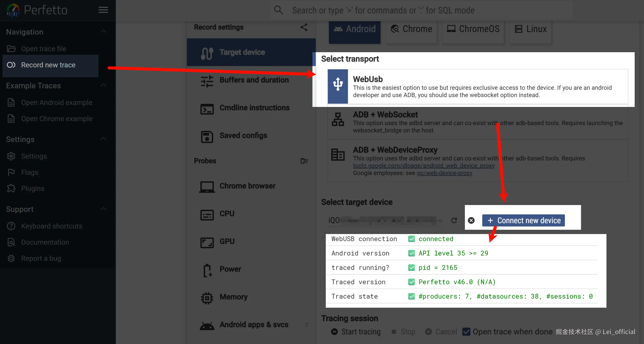Switch to the Chrome platform tab
The width and height of the screenshot is (644, 344).
(x=411, y=29)
